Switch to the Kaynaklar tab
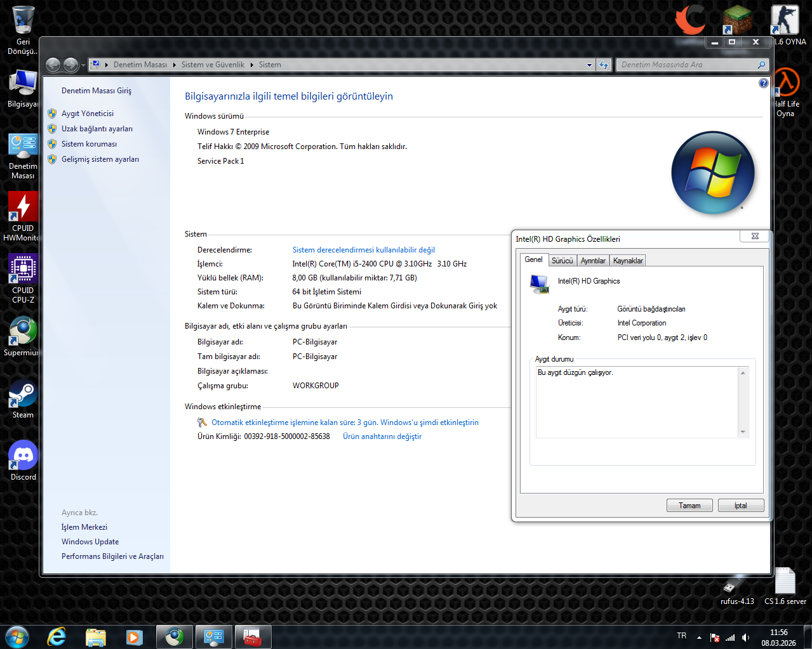This screenshot has height=649, width=812. (628, 261)
